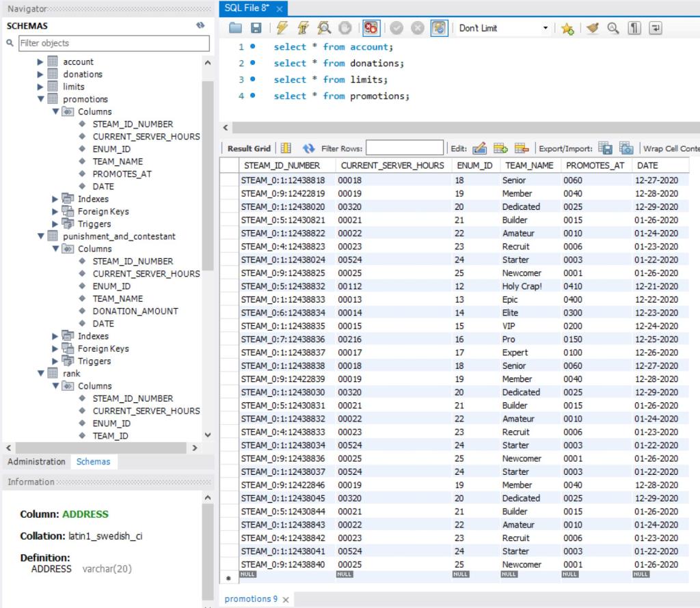Toggle the Stop Query on Error icon
700x608 pixels.
(371, 28)
